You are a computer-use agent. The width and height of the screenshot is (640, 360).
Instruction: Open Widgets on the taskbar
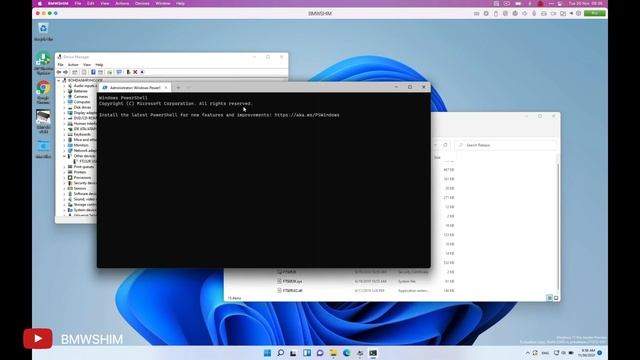307,353
